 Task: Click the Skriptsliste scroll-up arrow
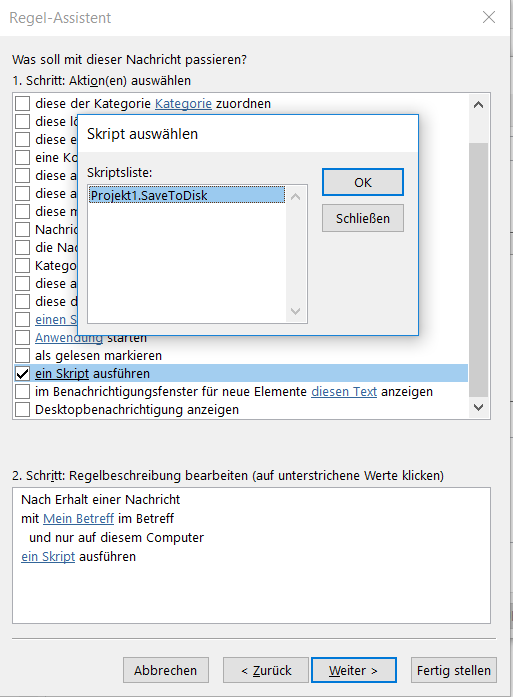point(296,196)
